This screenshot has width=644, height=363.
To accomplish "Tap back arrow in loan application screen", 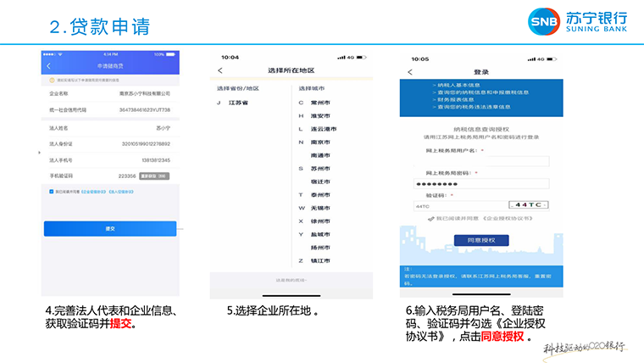I will (x=49, y=66).
